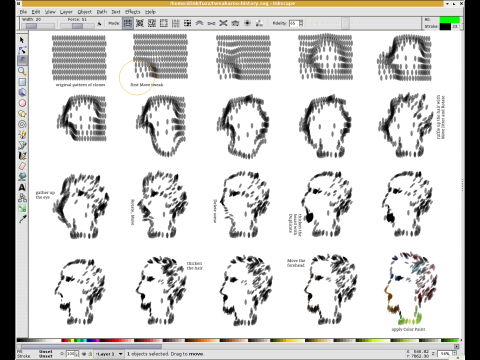Screen dimensions: 480x360
Task: Open the File menu
Action: tap(23, 12)
